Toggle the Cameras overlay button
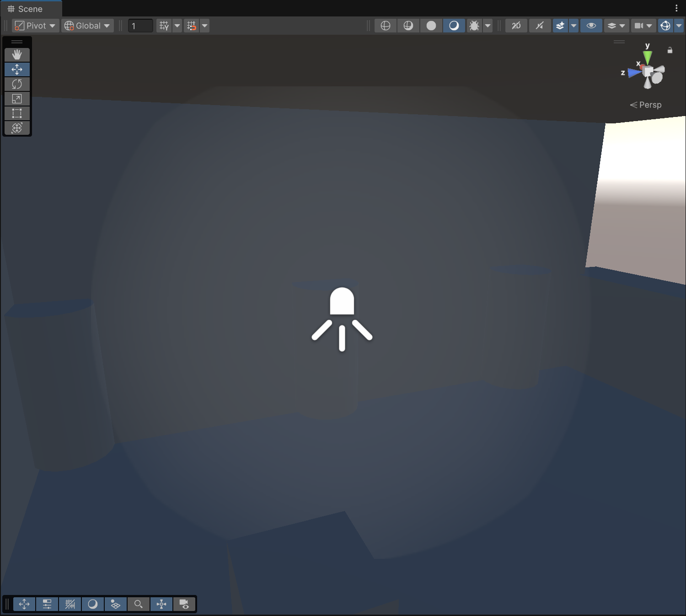Viewport: 686px width, 616px height. tap(184, 604)
